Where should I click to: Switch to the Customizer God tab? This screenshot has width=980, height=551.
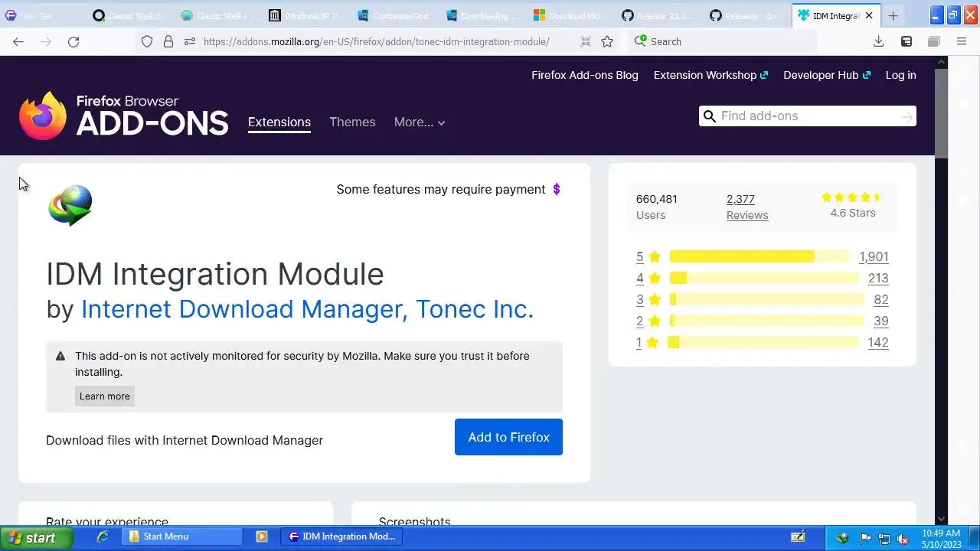(x=394, y=15)
